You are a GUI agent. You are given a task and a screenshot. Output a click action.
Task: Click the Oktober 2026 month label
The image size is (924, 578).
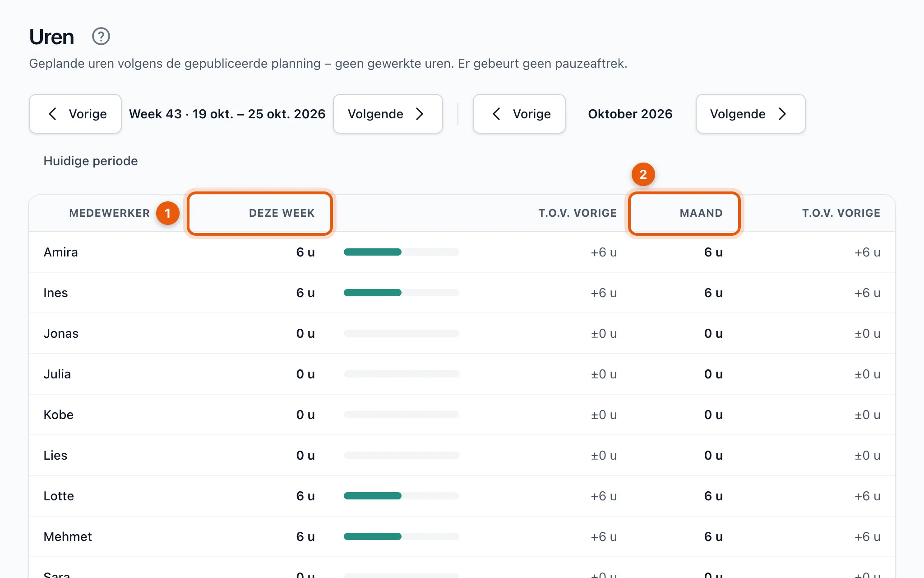pyautogui.click(x=630, y=114)
